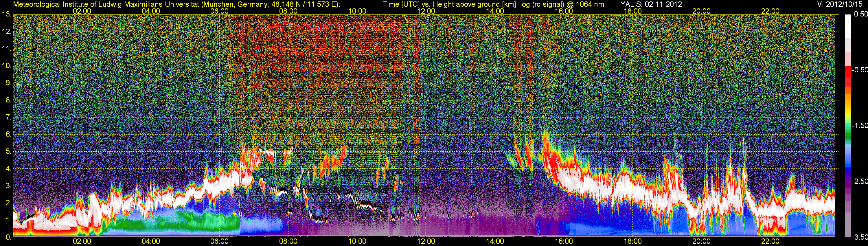Click the 22:00 label on the bottom time axis

770,241
